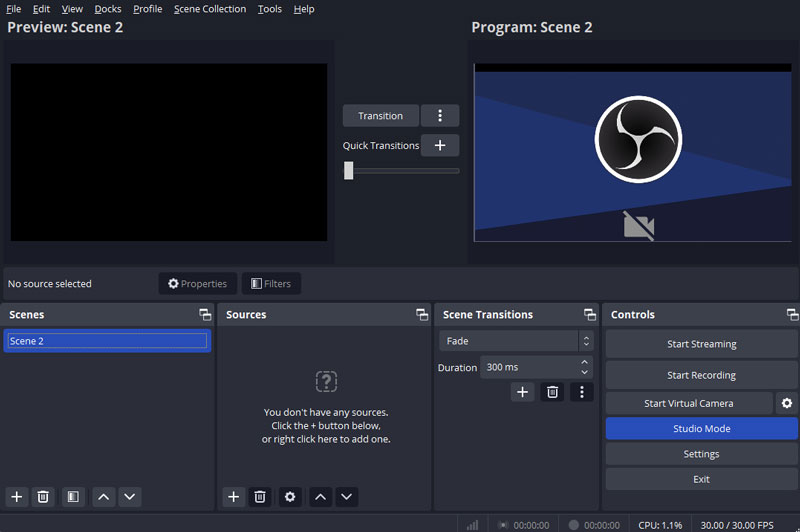Undock the Sources panel
800x532 pixels.
click(x=422, y=314)
